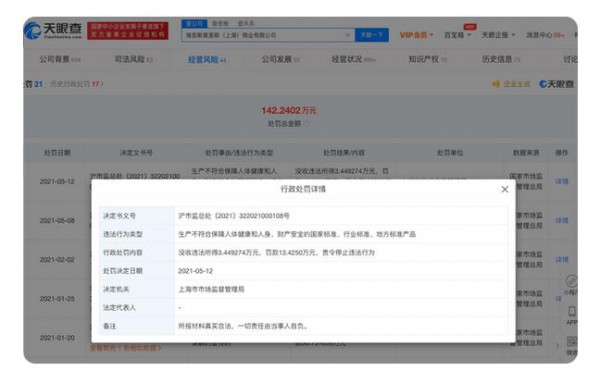Switch to the 历史信息 tab

501,59
